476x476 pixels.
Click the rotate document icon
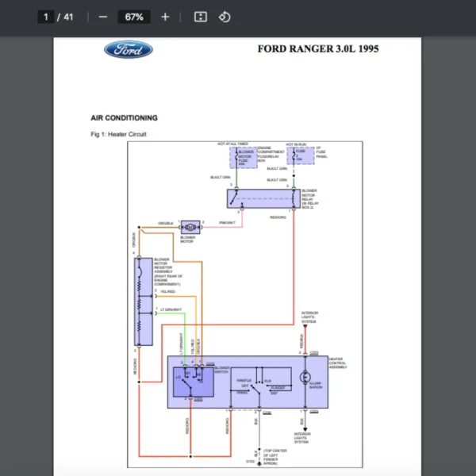click(225, 17)
